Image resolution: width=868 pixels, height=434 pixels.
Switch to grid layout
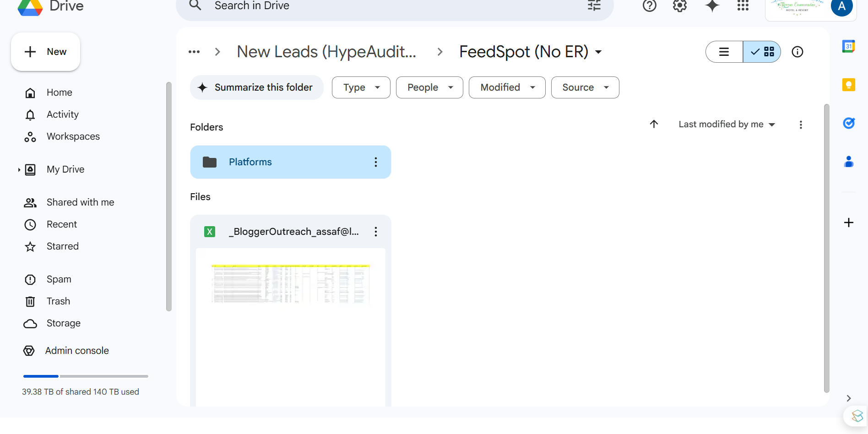point(762,52)
